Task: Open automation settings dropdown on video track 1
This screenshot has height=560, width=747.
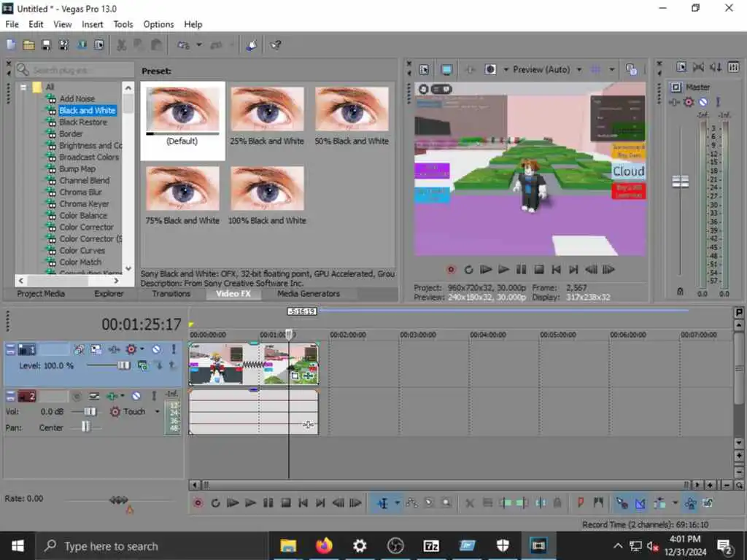Action: (142, 349)
